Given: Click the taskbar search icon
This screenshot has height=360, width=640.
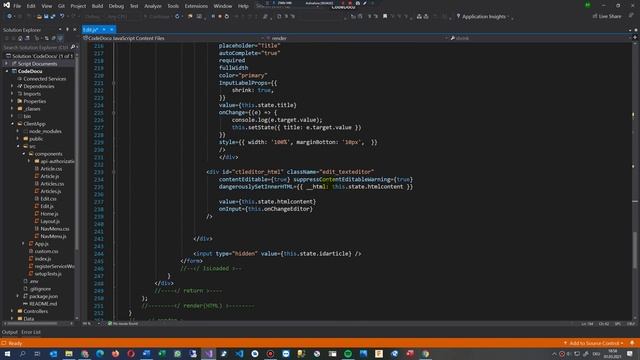Looking at the screenshot, I should [22, 354].
